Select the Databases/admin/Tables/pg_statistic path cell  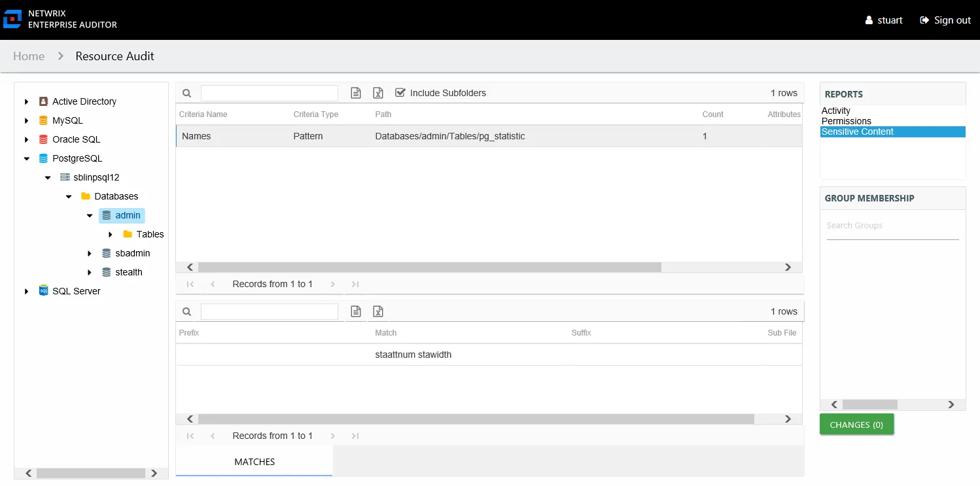[450, 136]
